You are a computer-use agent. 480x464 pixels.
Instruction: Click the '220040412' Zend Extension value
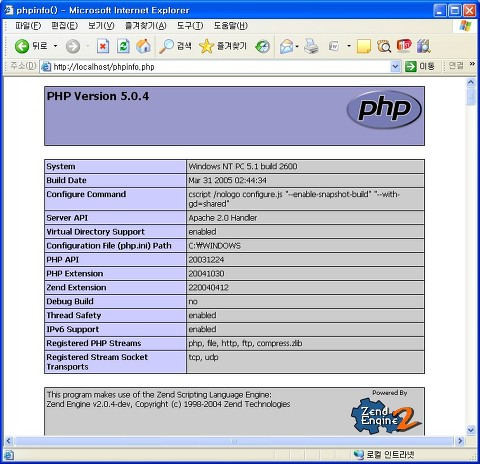(x=208, y=287)
